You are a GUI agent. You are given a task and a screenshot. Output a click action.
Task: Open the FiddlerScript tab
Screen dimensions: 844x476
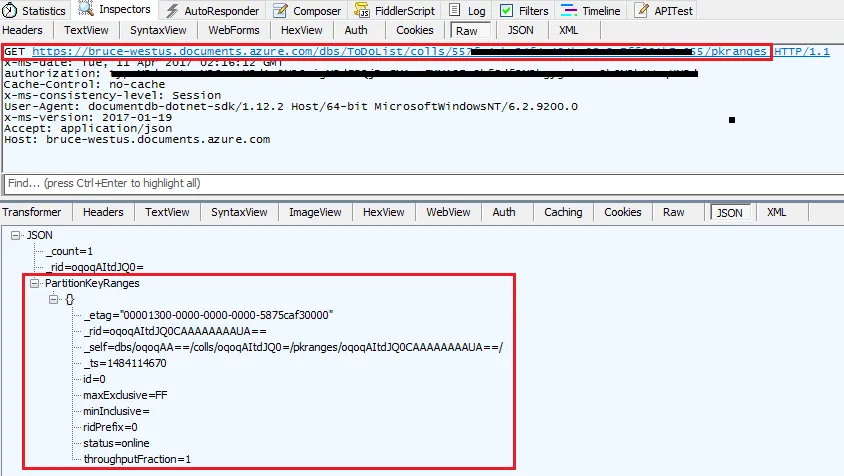point(395,10)
